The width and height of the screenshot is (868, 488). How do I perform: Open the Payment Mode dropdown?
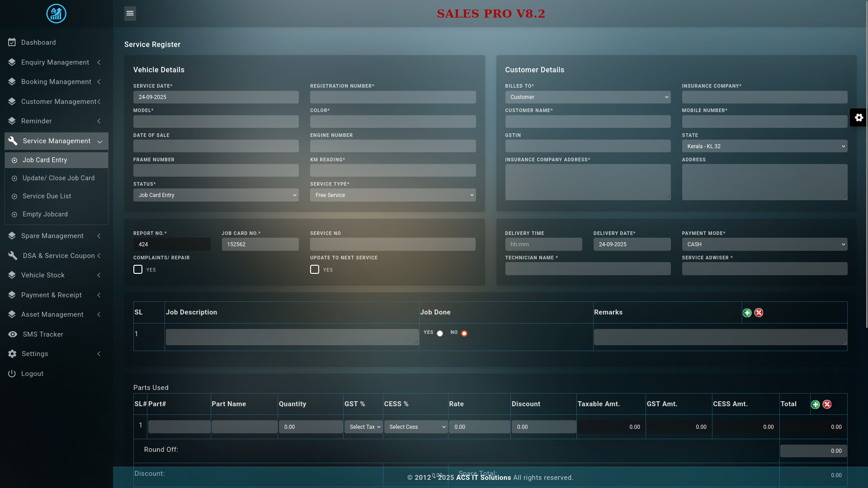pyautogui.click(x=764, y=244)
